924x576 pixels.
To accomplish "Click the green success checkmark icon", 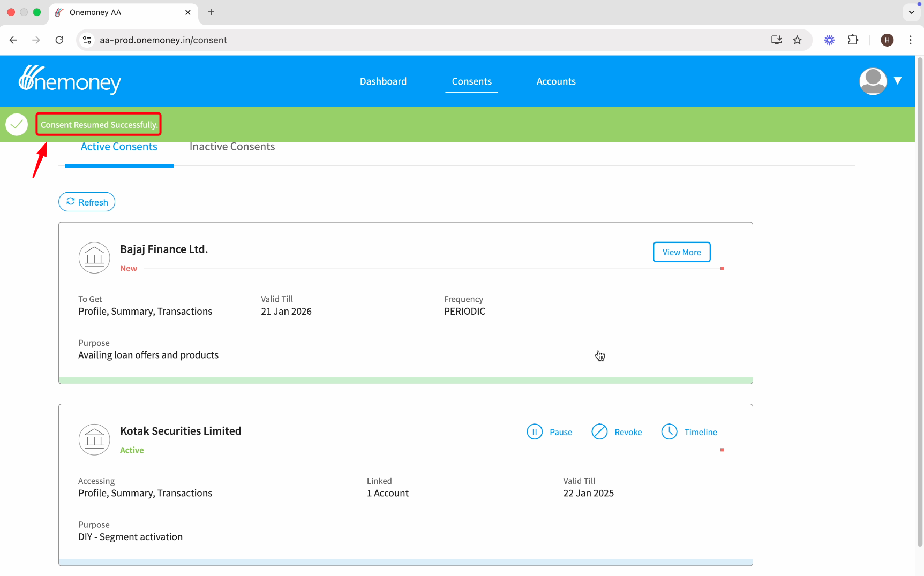I will 17,125.
